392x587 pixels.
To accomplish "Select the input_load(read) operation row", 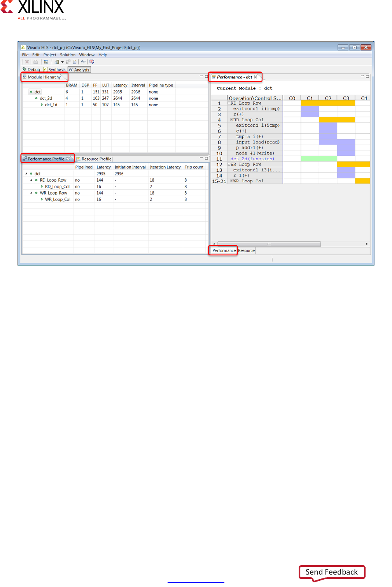I will tap(257, 142).
